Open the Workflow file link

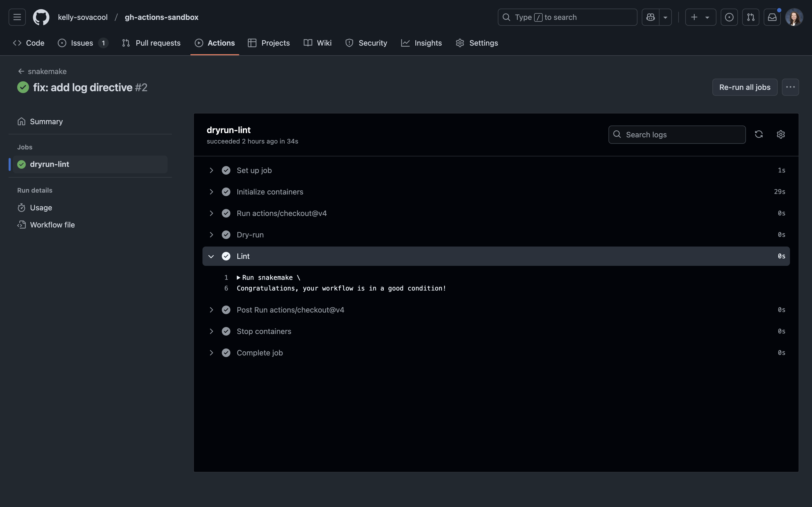click(x=52, y=225)
